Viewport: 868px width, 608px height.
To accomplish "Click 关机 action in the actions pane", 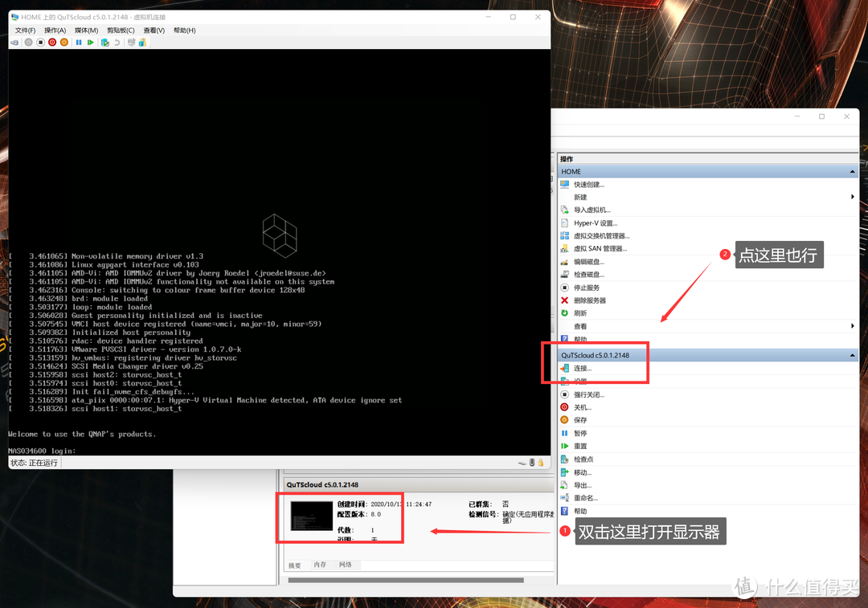I will tap(583, 407).
